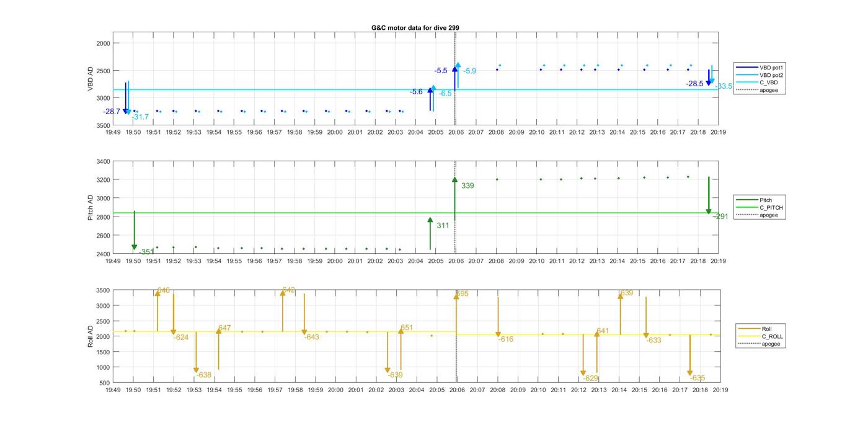Image resolution: width=868 pixels, height=430 pixels.
Task: Click the -624 roll value label
Action: (181, 338)
